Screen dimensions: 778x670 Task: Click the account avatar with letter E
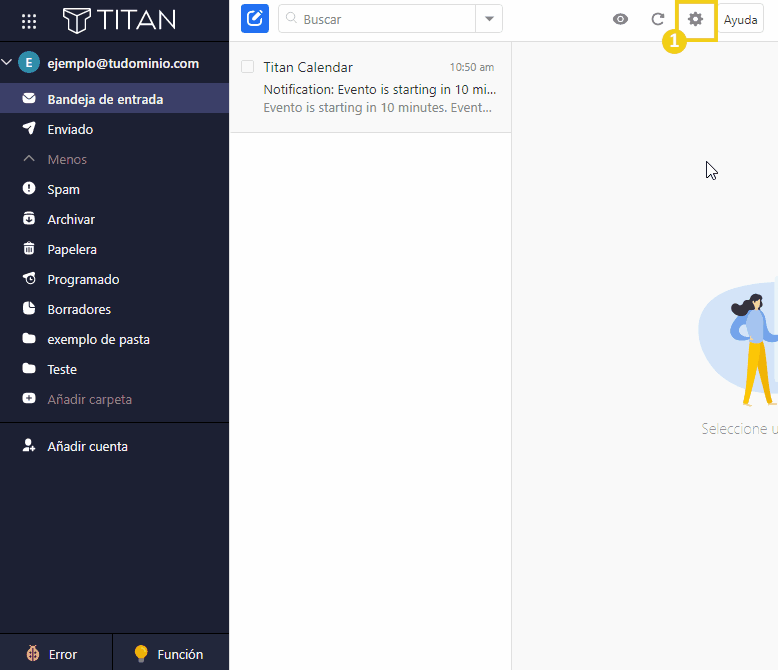[x=29, y=63]
